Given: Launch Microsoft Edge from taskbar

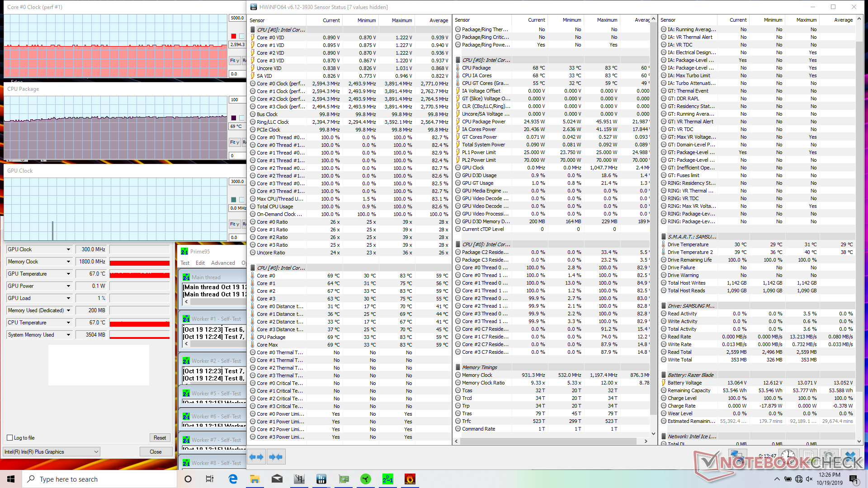Looking at the screenshot, I should [x=233, y=479].
